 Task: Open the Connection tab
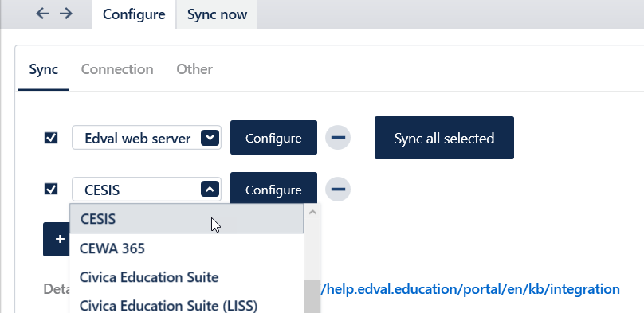117,69
